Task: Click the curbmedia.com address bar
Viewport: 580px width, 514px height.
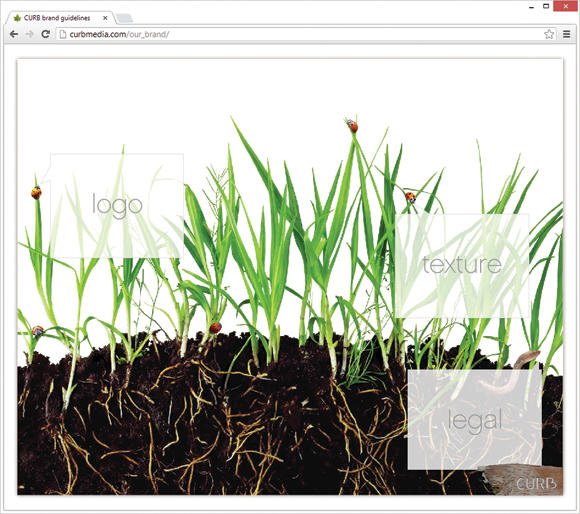Action: 300,34
